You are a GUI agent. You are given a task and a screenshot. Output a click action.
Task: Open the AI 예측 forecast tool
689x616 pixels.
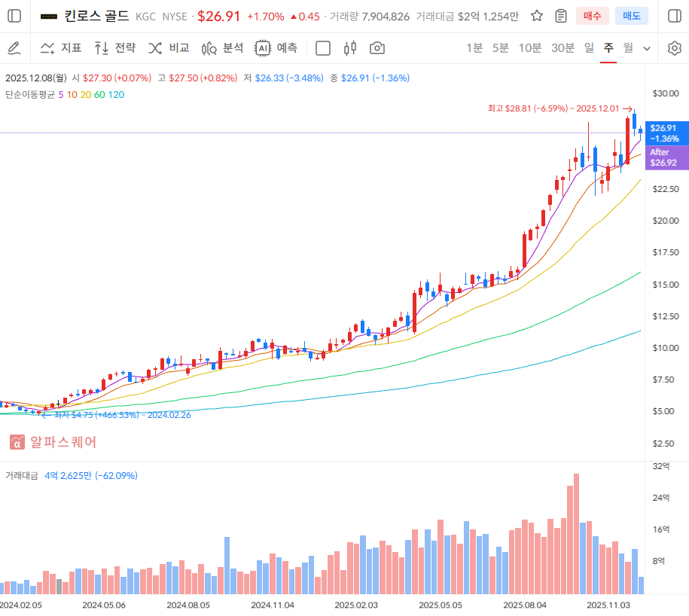click(276, 48)
